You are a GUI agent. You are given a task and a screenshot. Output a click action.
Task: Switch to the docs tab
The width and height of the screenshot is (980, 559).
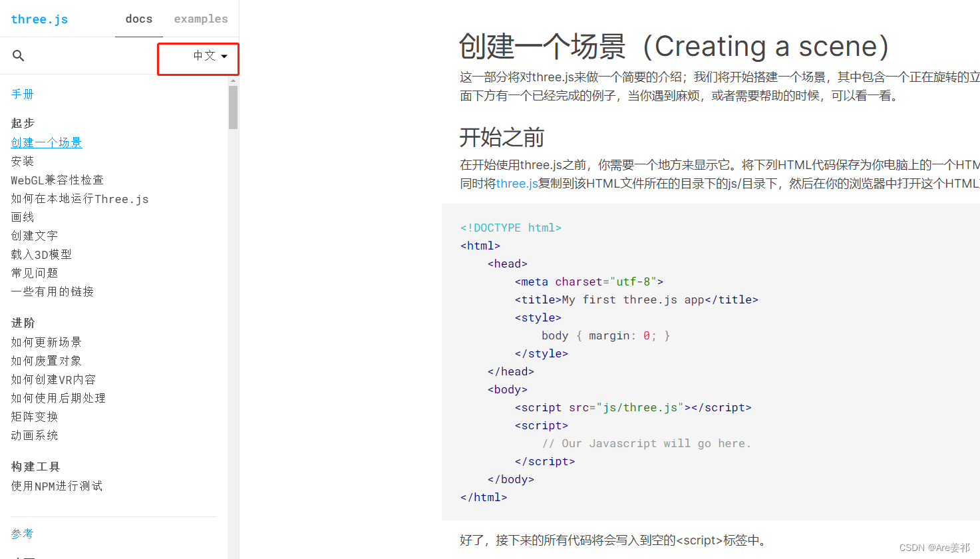pos(138,19)
